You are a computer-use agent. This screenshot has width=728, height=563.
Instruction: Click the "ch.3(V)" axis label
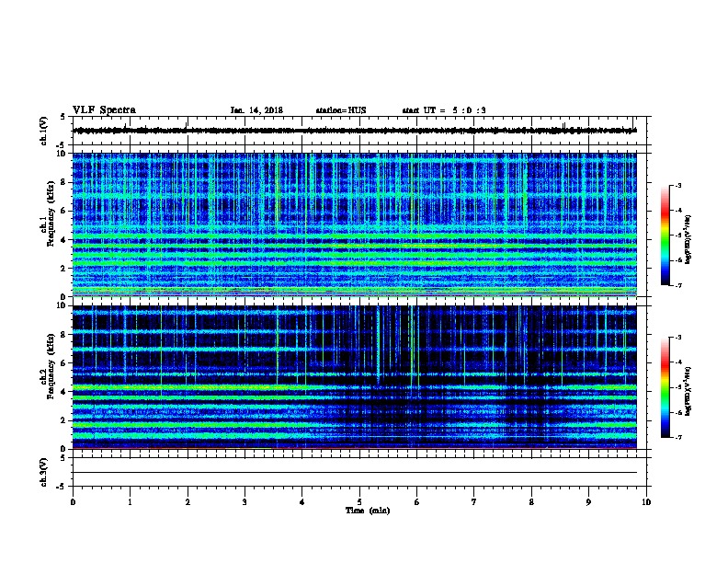pos(43,472)
